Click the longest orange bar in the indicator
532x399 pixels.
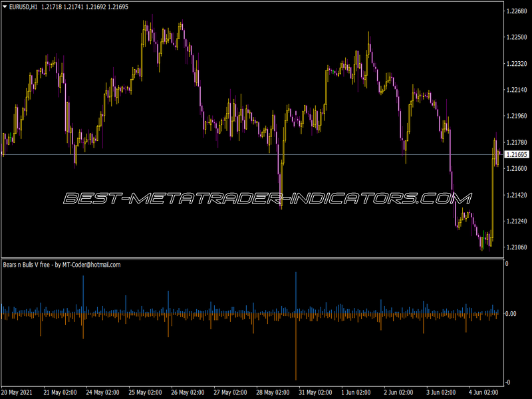(296, 346)
